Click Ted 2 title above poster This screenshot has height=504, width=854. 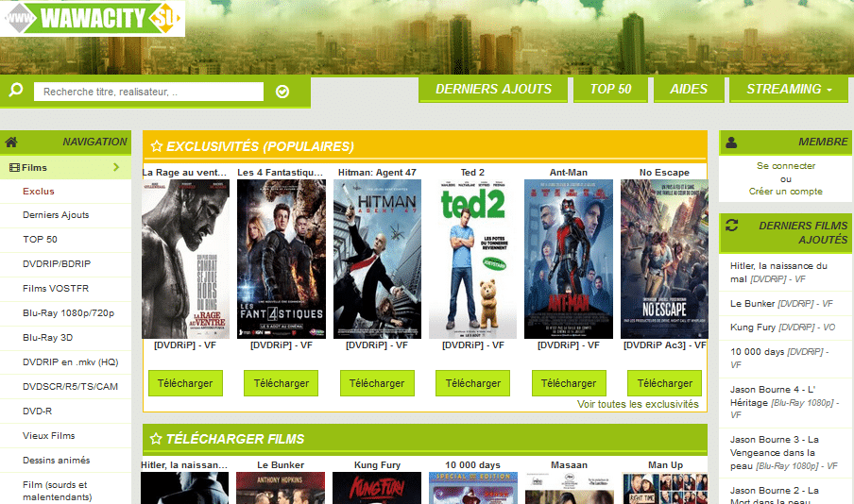472,172
